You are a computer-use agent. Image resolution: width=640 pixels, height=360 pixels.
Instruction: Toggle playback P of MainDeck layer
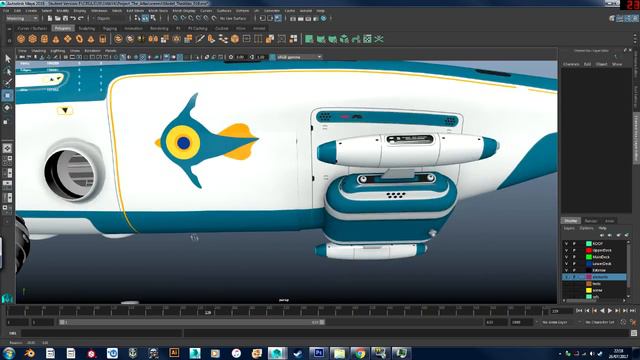pos(574,257)
